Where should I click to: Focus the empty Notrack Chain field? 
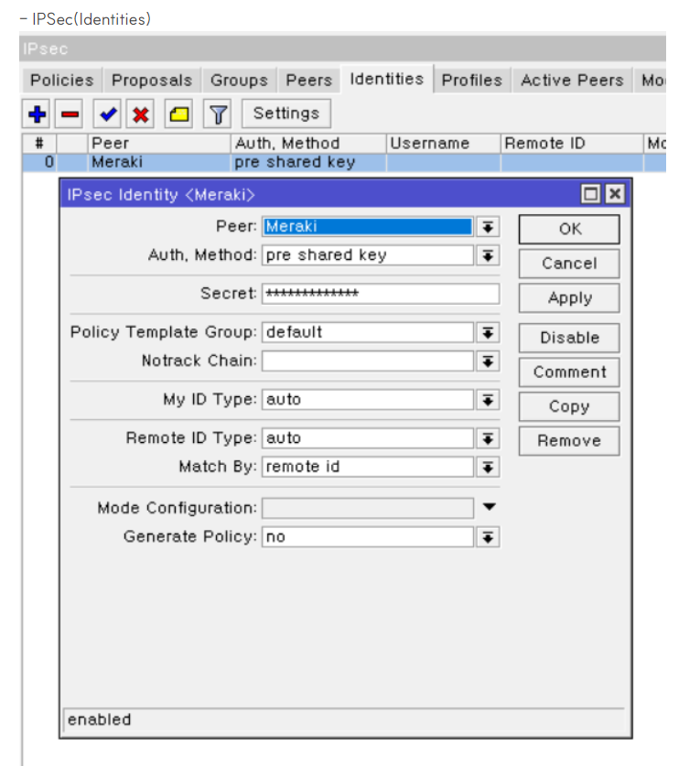[x=368, y=361]
